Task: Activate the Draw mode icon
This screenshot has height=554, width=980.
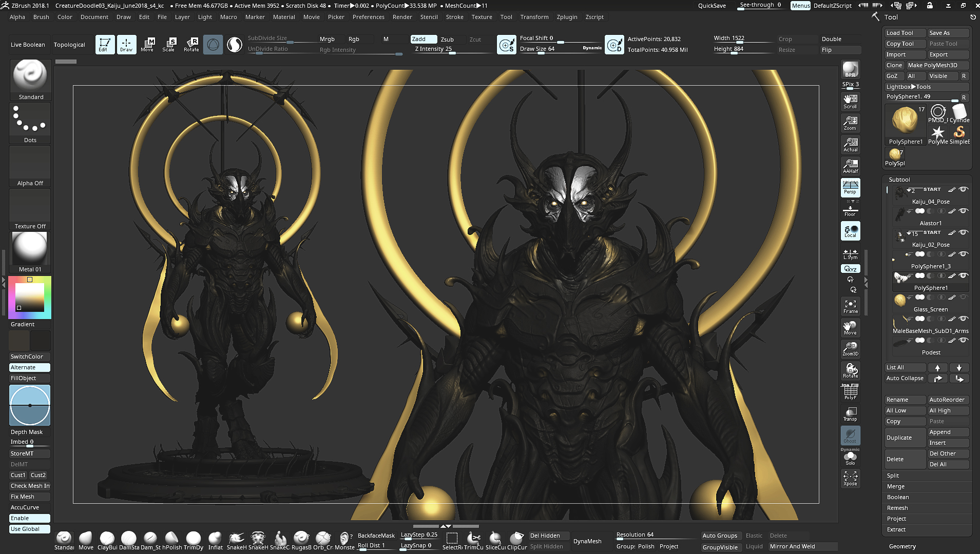Action: (x=126, y=45)
